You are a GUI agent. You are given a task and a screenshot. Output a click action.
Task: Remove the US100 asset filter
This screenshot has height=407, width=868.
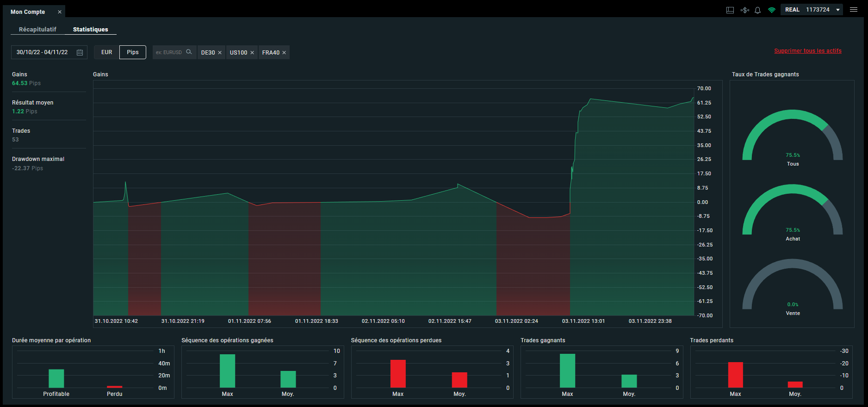tap(252, 53)
